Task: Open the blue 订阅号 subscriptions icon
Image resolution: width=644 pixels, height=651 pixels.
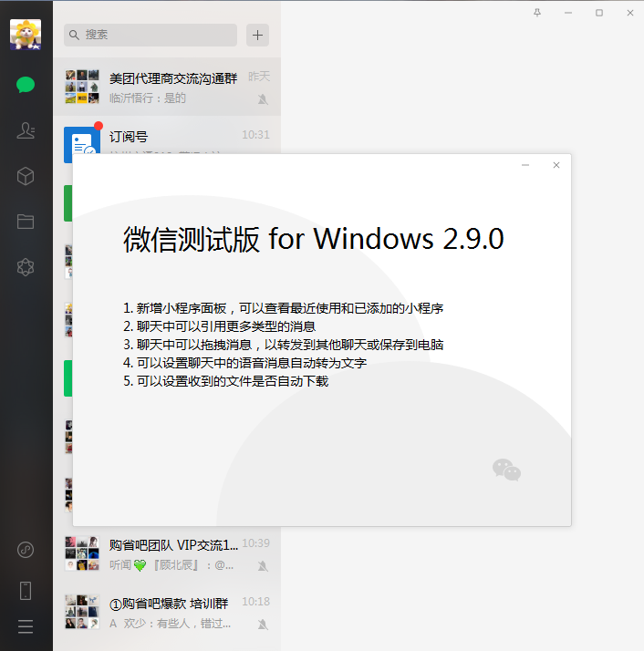Action: [x=82, y=144]
